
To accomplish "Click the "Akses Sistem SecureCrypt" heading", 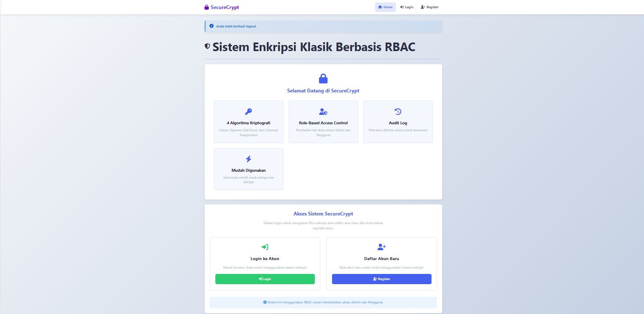I will (x=323, y=214).
